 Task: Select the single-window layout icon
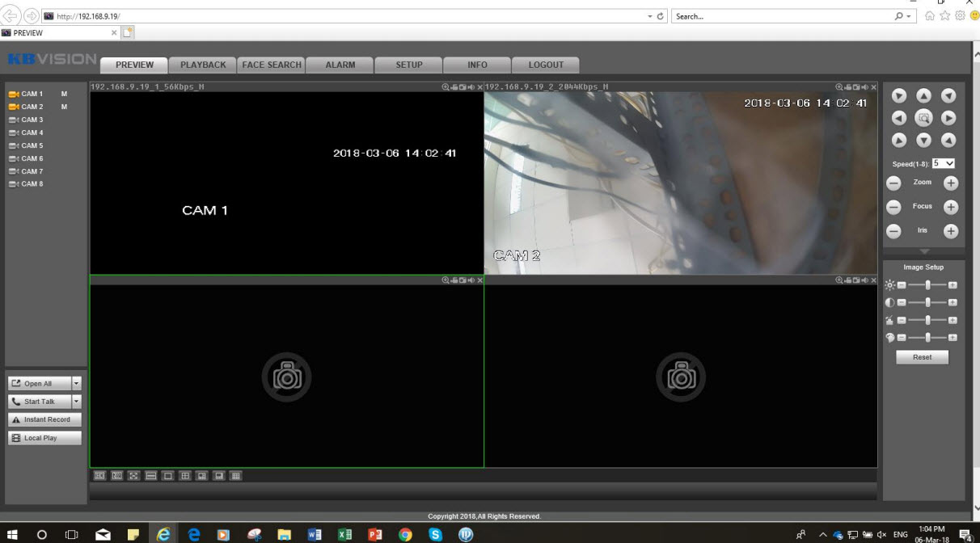[168, 476]
